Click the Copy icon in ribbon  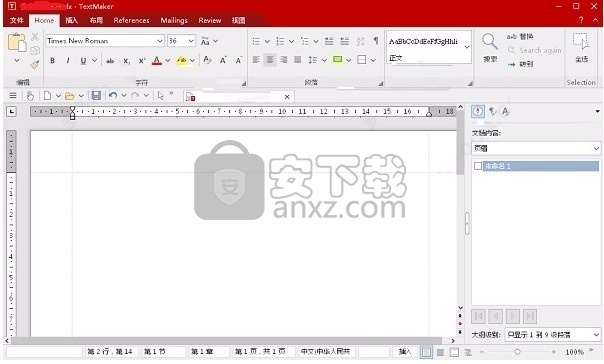click(x=35, y=50)
